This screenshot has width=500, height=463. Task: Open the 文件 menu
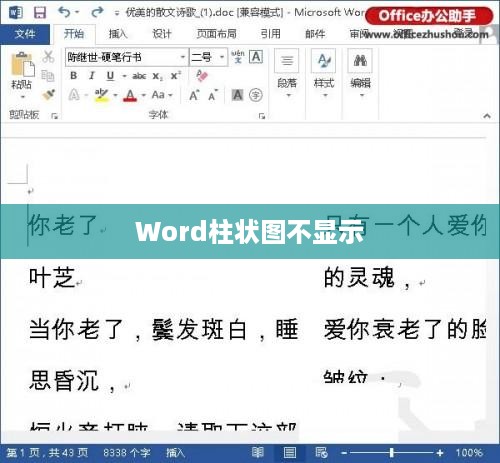25,34
